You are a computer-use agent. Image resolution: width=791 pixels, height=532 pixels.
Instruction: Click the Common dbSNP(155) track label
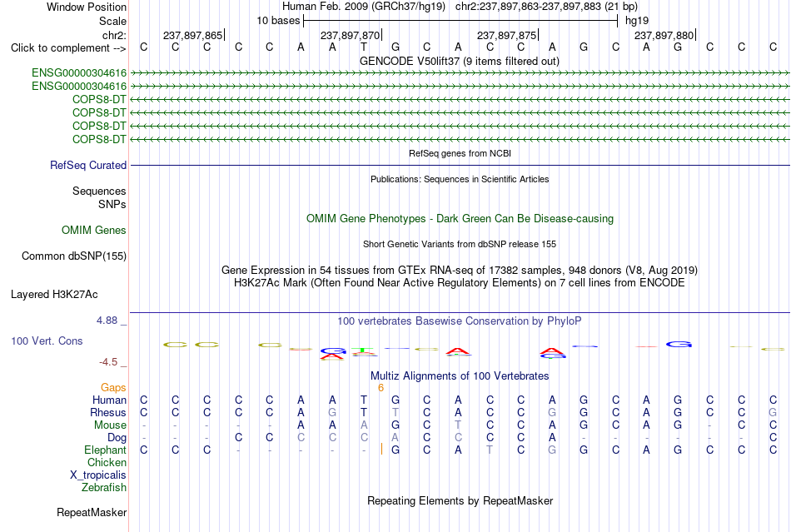[74, 256]
